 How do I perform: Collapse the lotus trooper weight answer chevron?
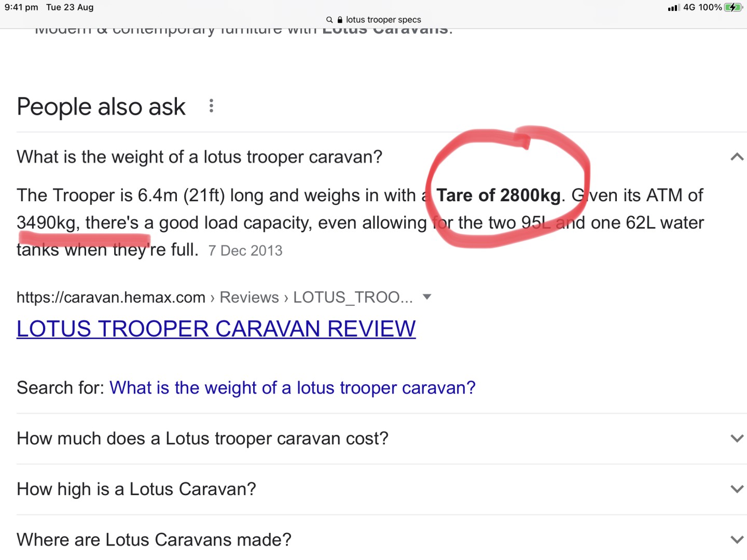(737, 157)
